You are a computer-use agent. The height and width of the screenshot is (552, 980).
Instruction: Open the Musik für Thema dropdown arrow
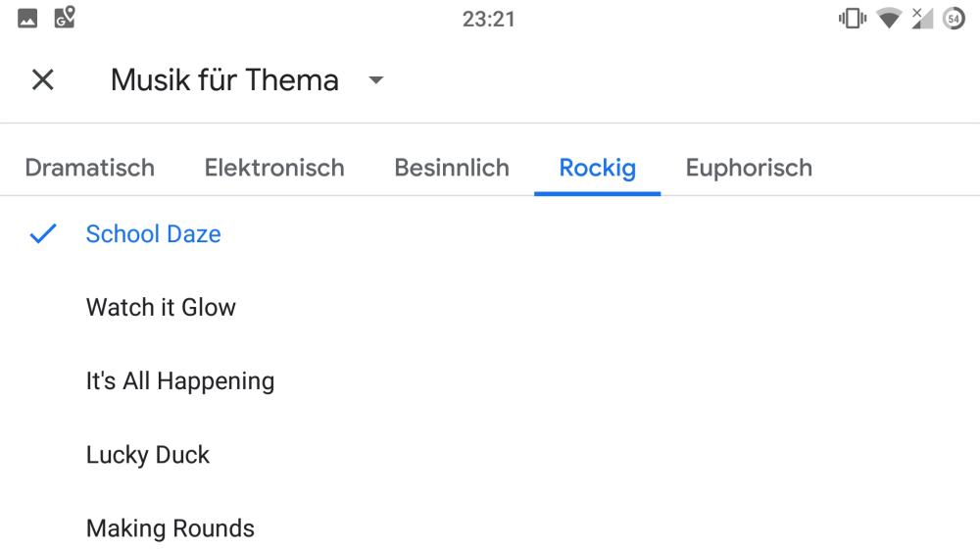tap(375, 80)
